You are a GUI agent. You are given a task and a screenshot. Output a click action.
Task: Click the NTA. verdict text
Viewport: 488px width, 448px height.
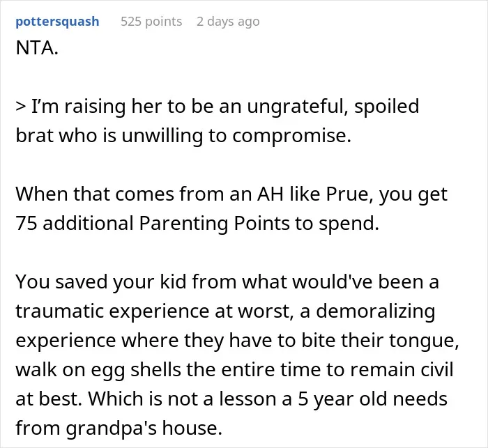click(x=37, y=48)
